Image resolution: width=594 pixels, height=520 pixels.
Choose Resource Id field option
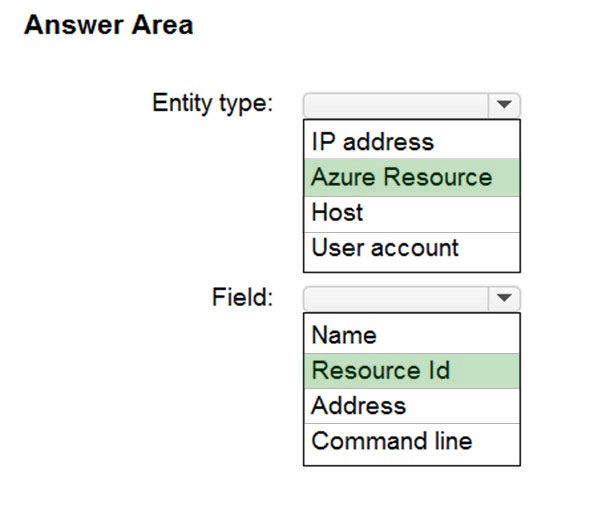(412, 371)
